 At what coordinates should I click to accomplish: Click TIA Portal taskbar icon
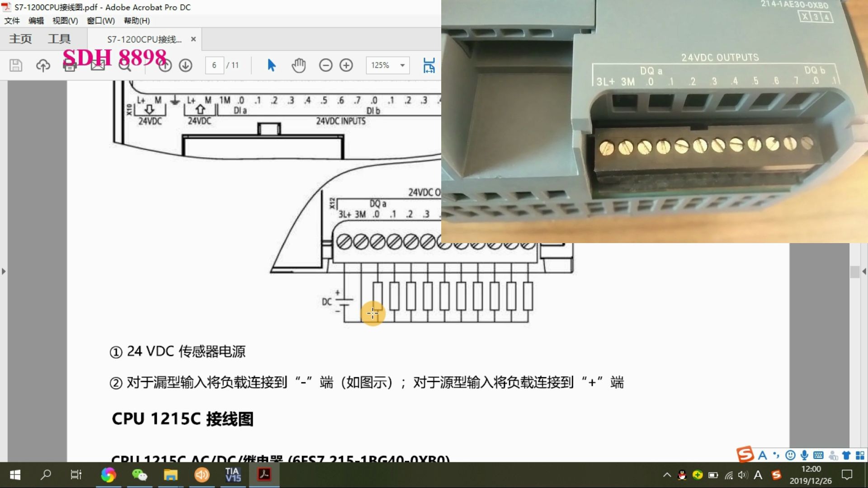(233, 475)
